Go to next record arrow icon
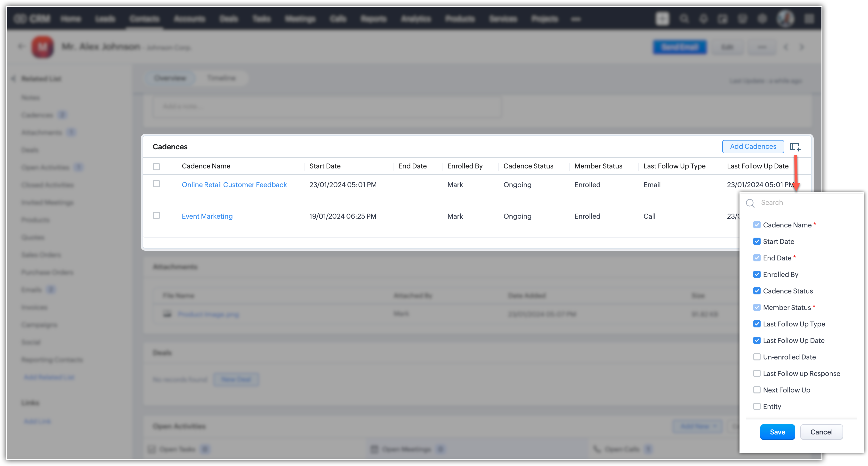Image resolution: width=868 pixels, height=466 pixels. point(802,47)
